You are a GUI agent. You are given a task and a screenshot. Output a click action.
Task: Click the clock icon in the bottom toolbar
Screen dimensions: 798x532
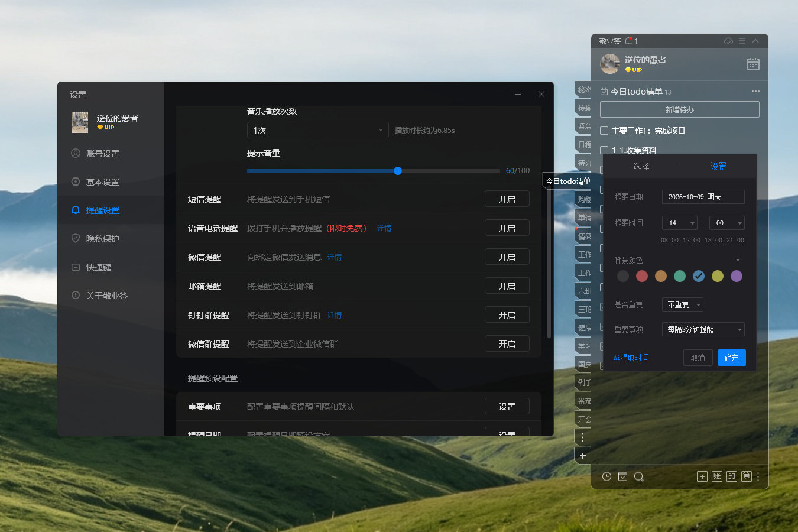click(x=606, y=476)
